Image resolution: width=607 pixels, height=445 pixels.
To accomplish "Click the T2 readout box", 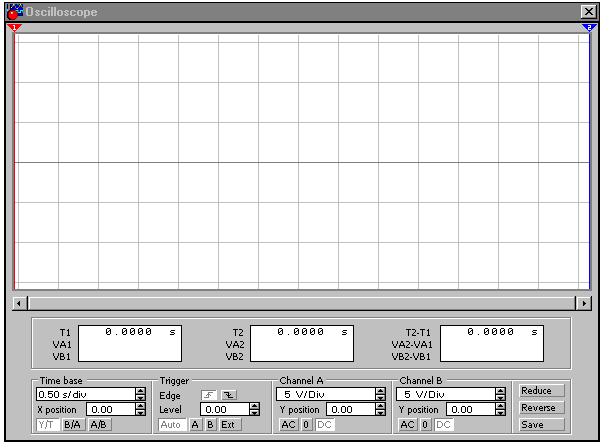I will (x=302, y=343).
